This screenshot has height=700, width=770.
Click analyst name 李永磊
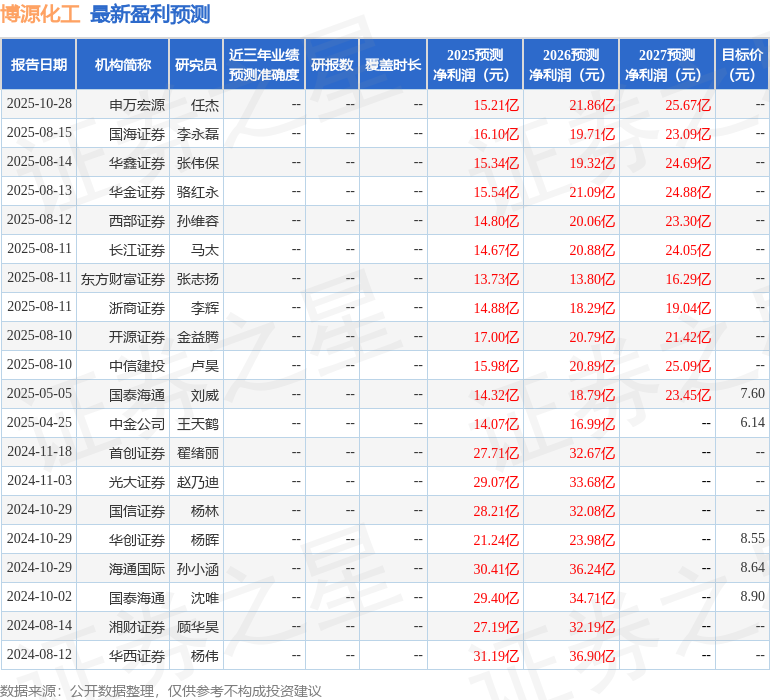point(198,133)
